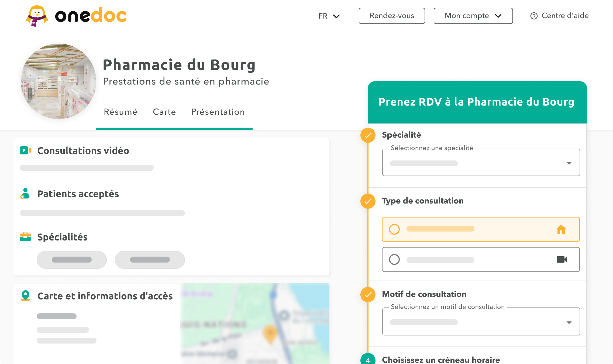Click the Patients acceptés person icon
This screenshot has height=364, width=613.
click(x=25, y=194)
